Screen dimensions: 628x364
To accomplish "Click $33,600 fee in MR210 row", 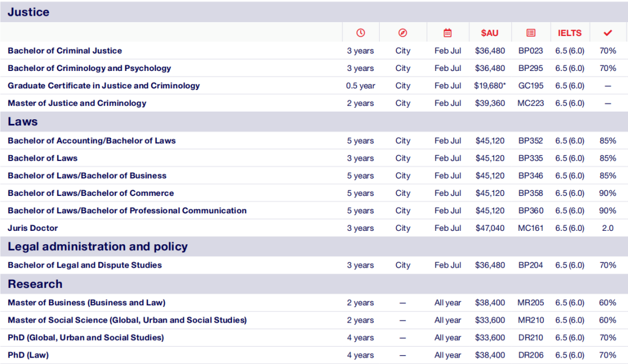I will pos(490,320).
